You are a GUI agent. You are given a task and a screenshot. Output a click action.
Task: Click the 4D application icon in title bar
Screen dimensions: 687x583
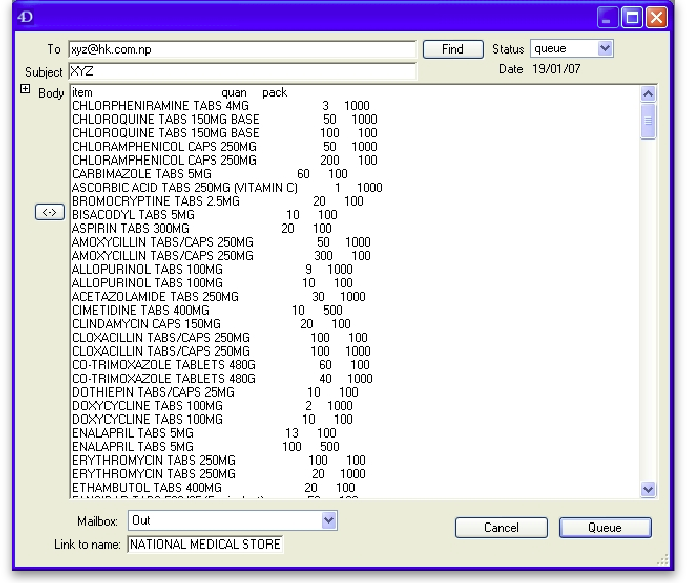[26, 17]
